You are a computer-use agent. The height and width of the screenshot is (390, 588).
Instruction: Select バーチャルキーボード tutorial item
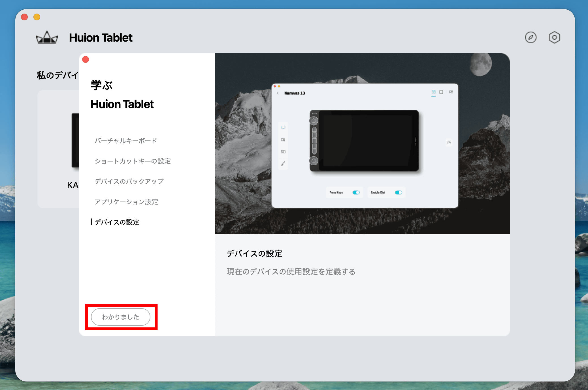tap(125, 141)
